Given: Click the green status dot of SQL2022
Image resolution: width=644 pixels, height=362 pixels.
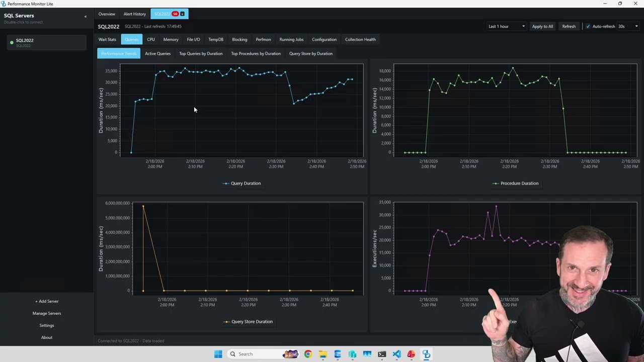Looking at the screenshot, I should click(x=12, y=42).
